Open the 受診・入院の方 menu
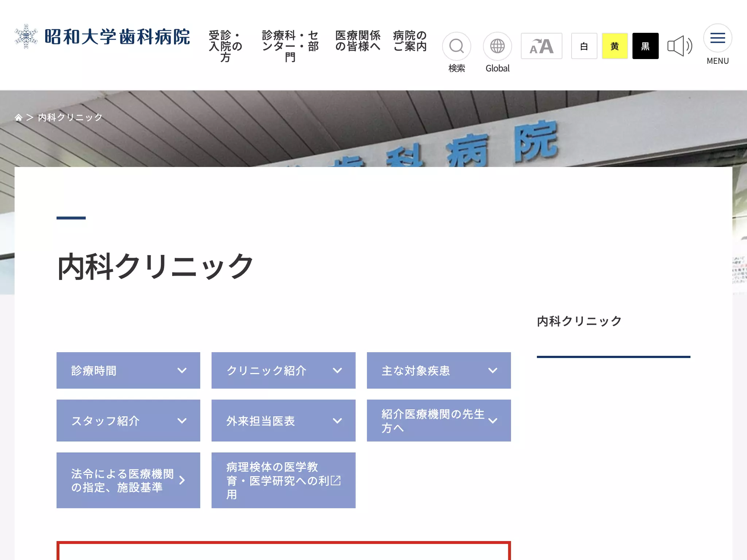 tap(225, 46)
